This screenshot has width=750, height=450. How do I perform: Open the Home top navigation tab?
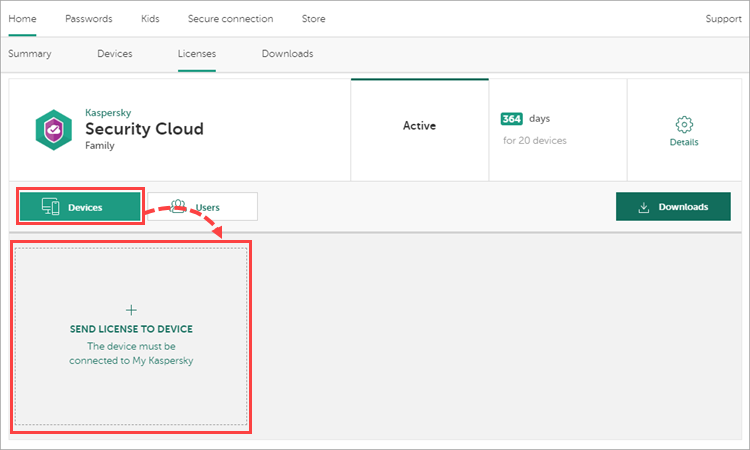[x=22, y=19]
